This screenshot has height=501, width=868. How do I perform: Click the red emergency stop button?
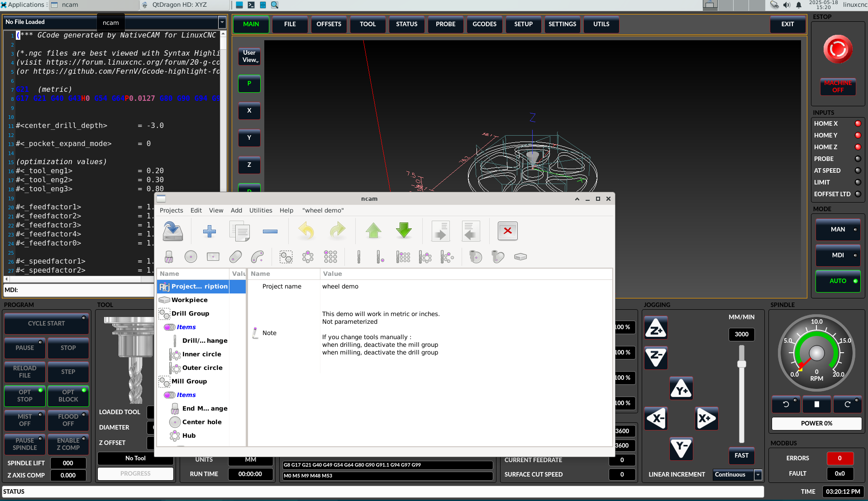838,49
